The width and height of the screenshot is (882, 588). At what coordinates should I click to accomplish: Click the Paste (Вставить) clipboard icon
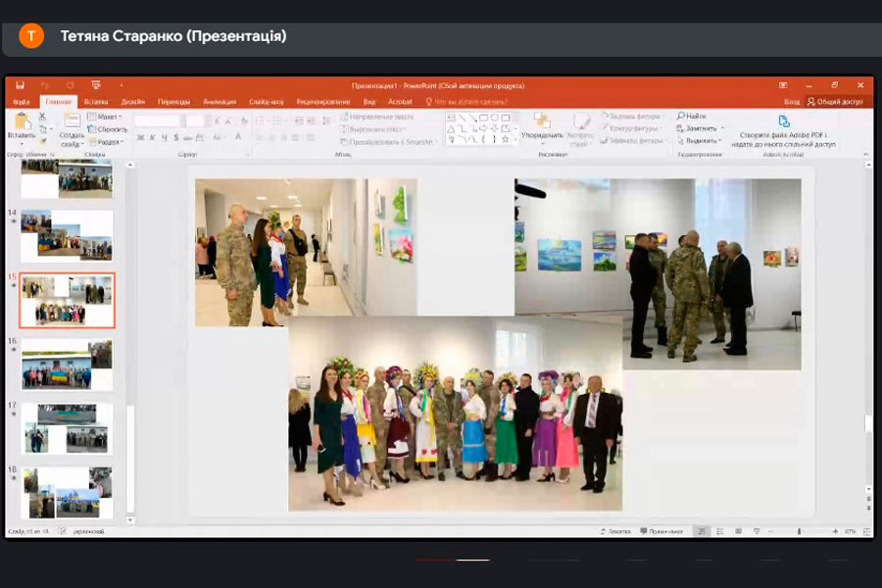click(x=22, y=122)
